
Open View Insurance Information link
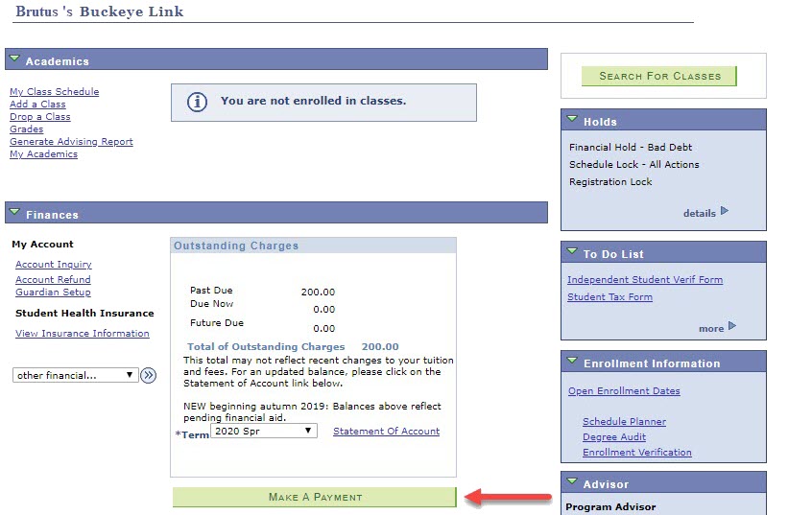83,334
